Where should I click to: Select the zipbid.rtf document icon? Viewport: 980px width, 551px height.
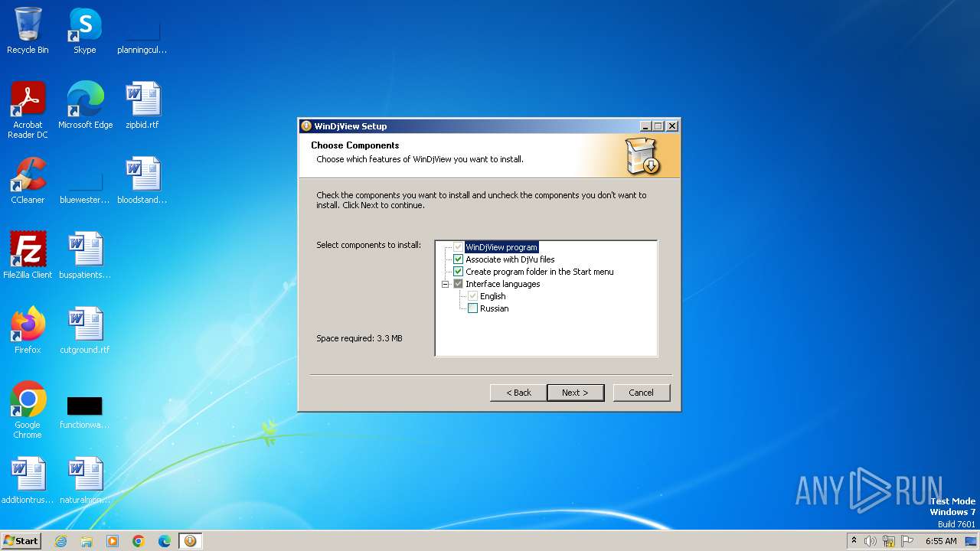142,106
